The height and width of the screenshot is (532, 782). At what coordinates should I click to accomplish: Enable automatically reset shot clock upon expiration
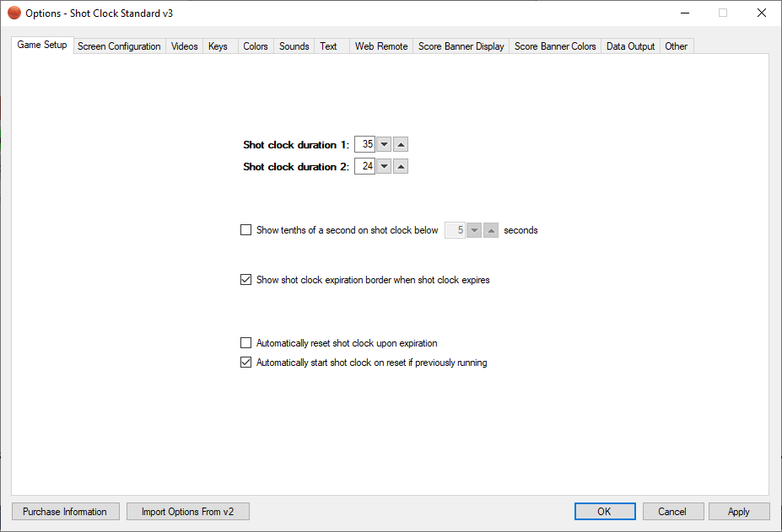click(246, 343)
